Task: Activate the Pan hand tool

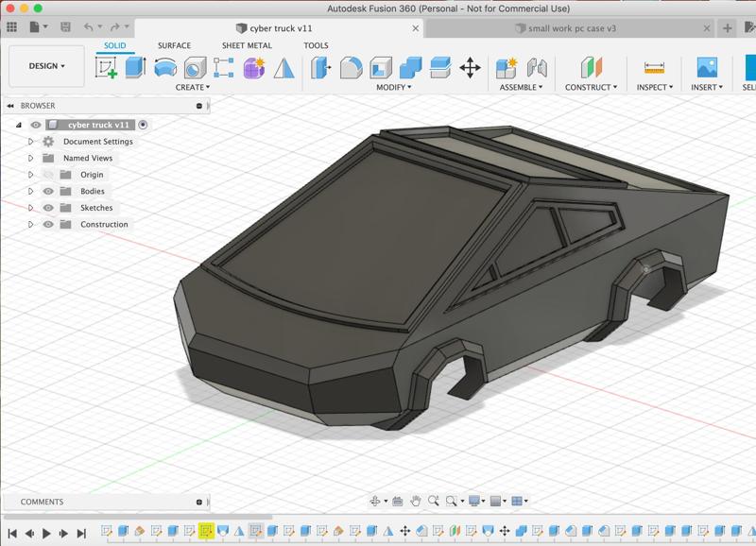Action: 416,501
